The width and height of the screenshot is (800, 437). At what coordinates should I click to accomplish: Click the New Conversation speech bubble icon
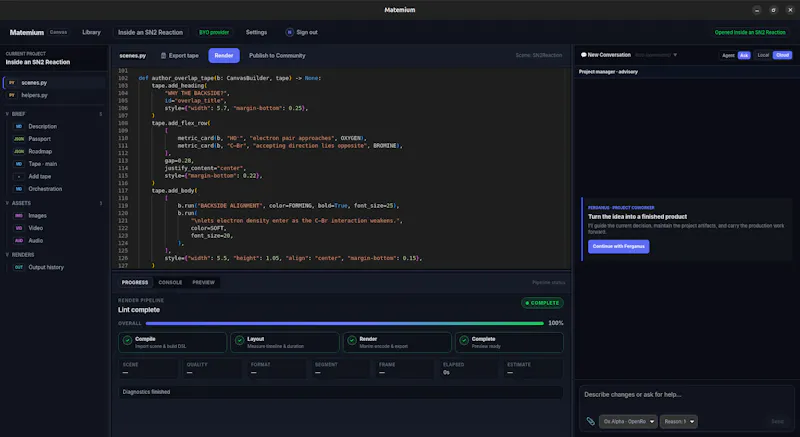point(584,55)
